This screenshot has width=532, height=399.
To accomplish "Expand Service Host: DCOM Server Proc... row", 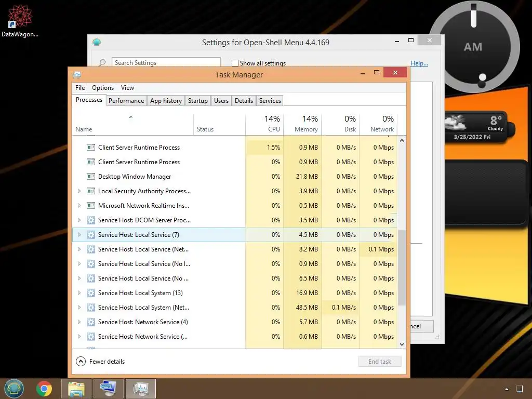I will coord(79,220).
